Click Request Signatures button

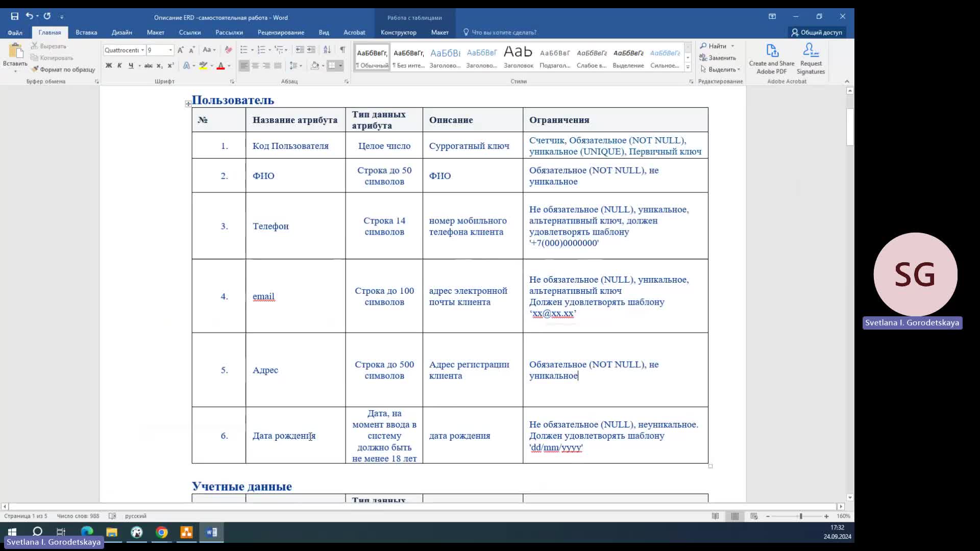[811, 59]
